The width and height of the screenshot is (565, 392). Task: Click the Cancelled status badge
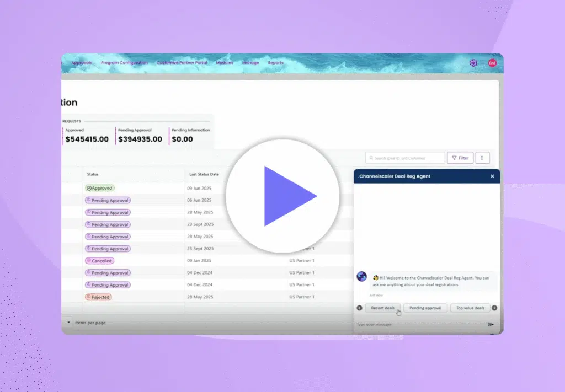pos(99,261)
